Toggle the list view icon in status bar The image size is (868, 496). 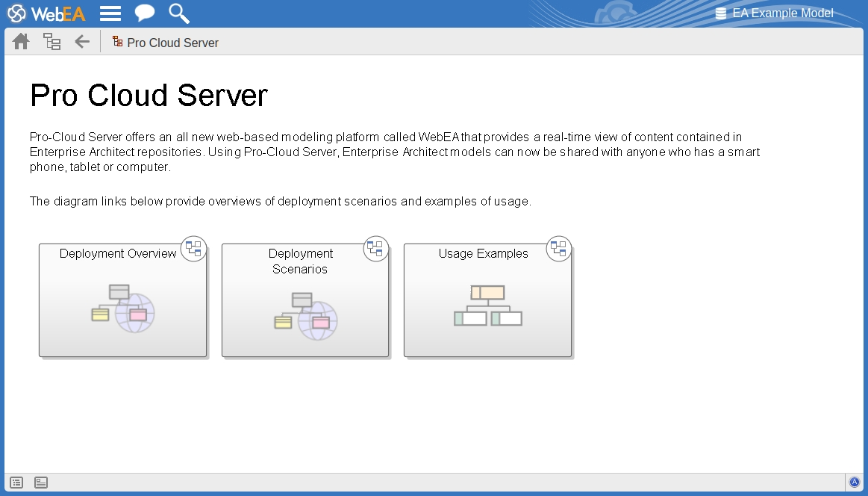(x=16, y=483)
